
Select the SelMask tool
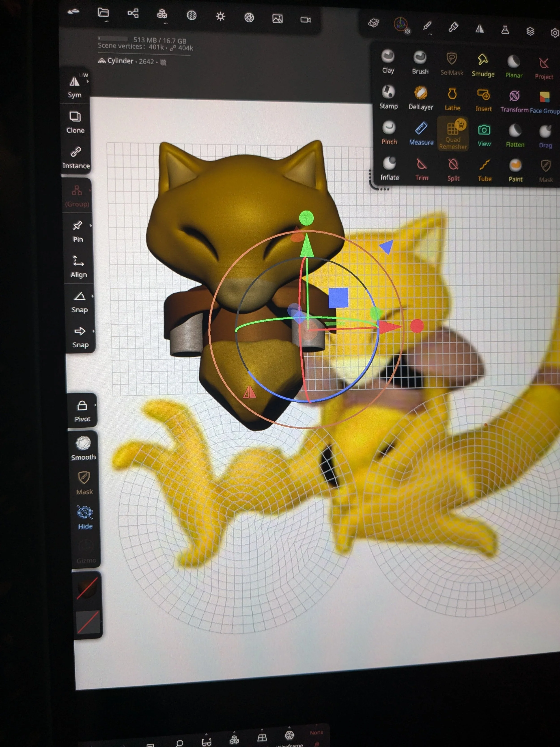(x=452, y=64)
